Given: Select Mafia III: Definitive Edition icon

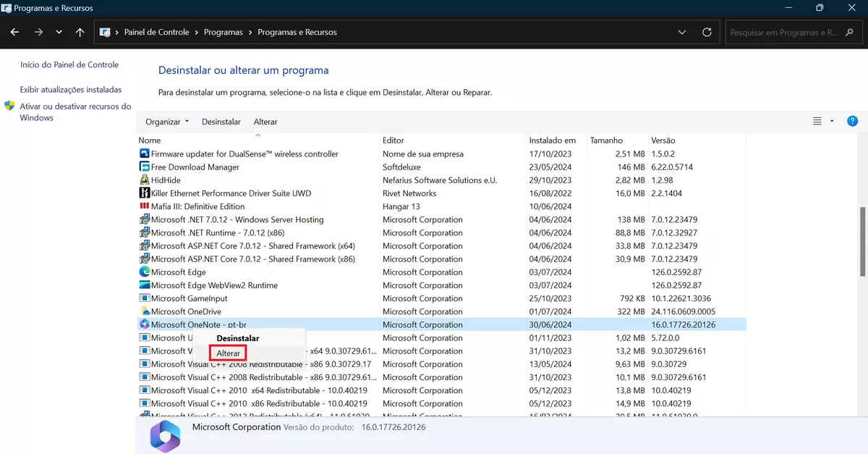Looking at the screenshot, I should (x=144, y=206).
